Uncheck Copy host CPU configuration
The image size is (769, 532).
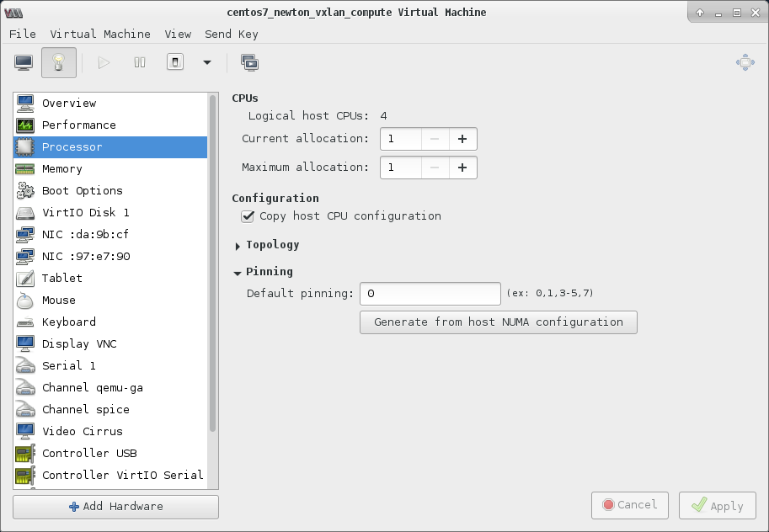(248, 216)
